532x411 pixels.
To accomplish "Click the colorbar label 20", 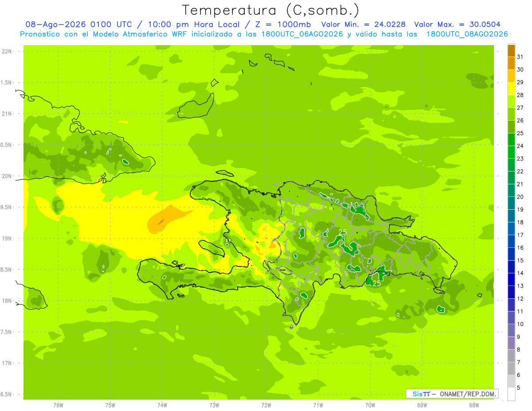I will [520, 197].
